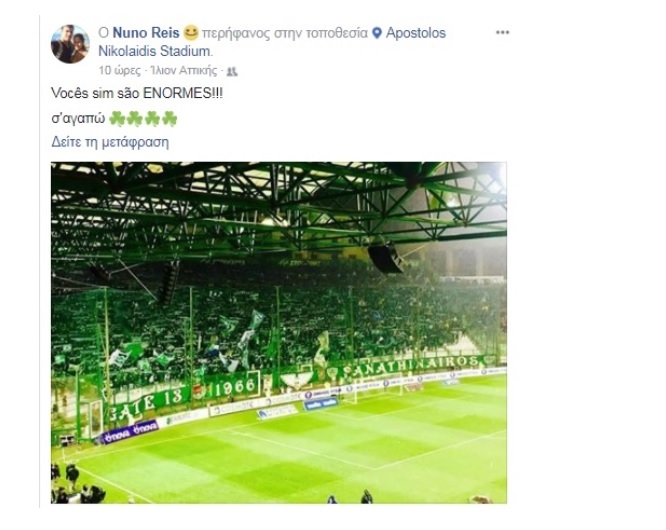Click the first shamrock emoji after σ'αγαπώ
Image resolution: width=666 pixels, height=530 pixels.
click(x=117, y=118)
